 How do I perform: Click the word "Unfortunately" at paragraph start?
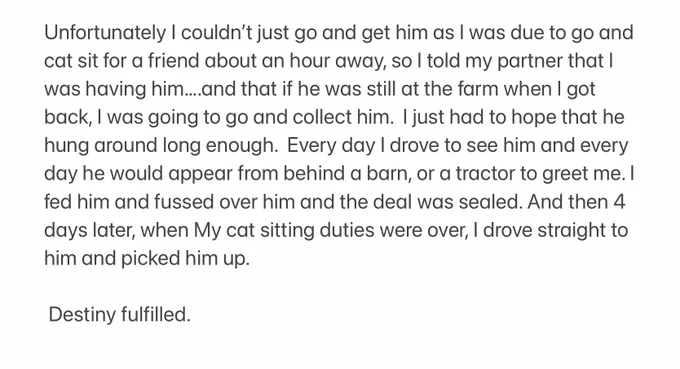(105, 33)
